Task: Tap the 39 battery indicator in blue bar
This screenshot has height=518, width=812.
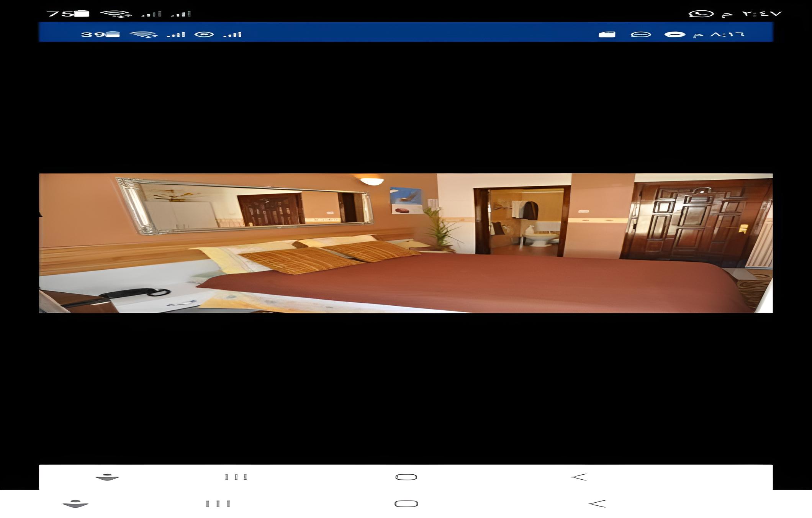Action: pos(100,34)
